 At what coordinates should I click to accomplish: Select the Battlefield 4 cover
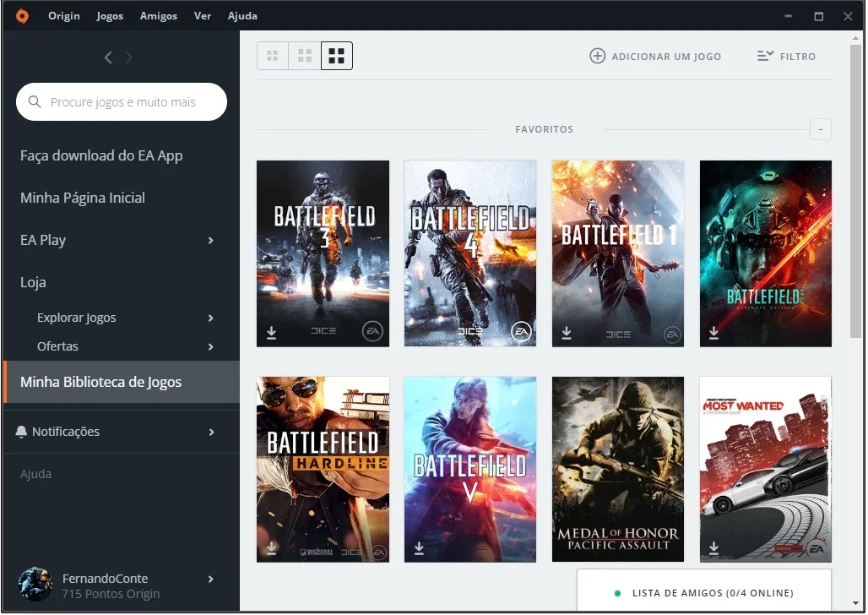(470, 253)
